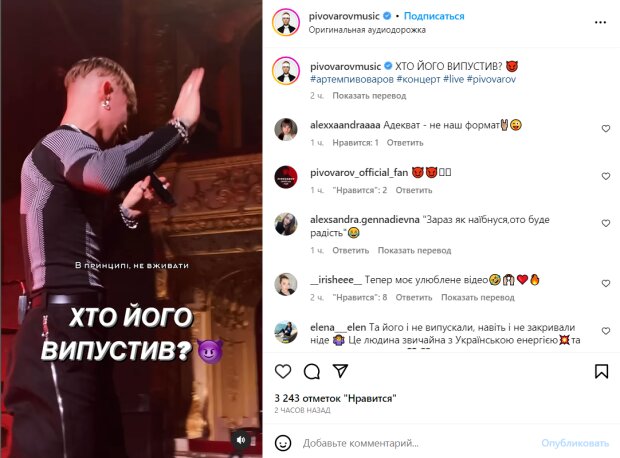Screen dimensions: 620x458
Task: Like __irisheee__ comment heart
Action: (606, 283)
